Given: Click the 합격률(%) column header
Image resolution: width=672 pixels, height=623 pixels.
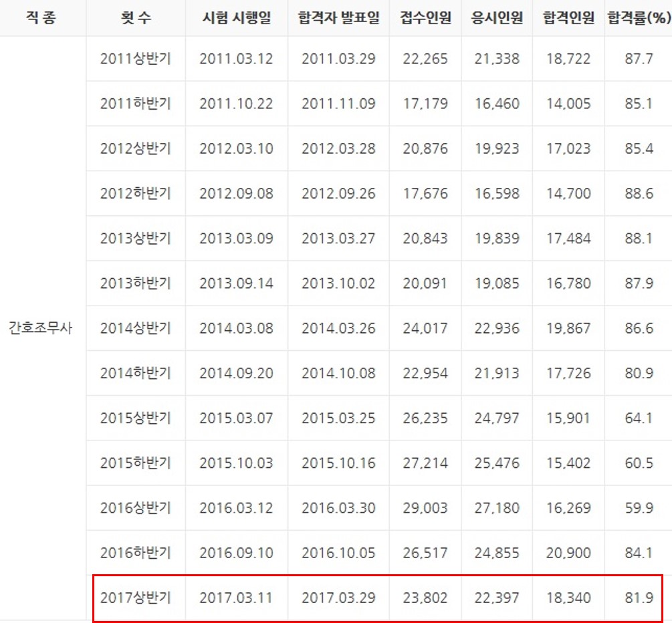Looking at the screenshot, I should [x=639, y=17].
